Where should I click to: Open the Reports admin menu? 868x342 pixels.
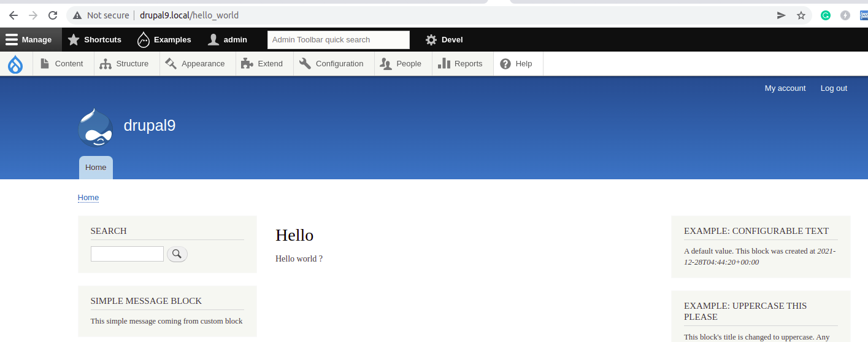463,64
